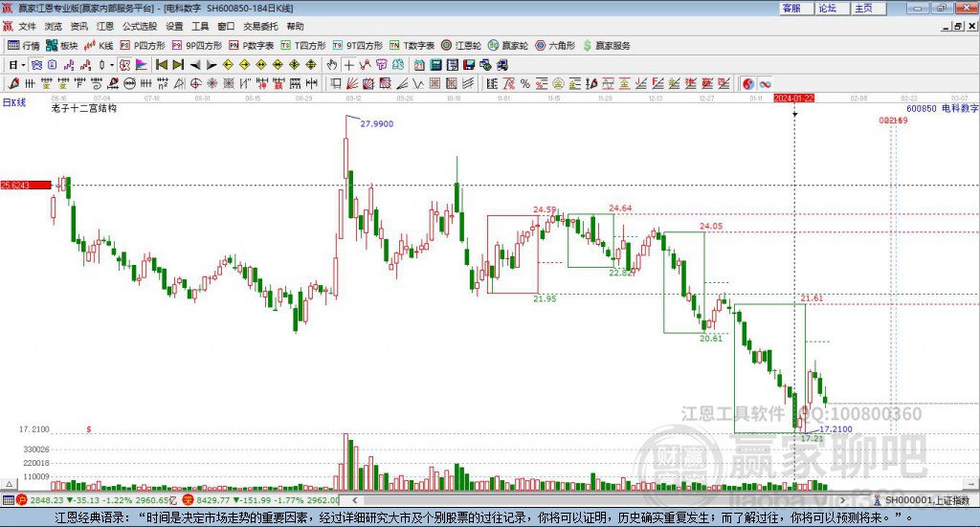Select the Gann fan lines tool
The image size is (980, 527).
coord(352,83)
